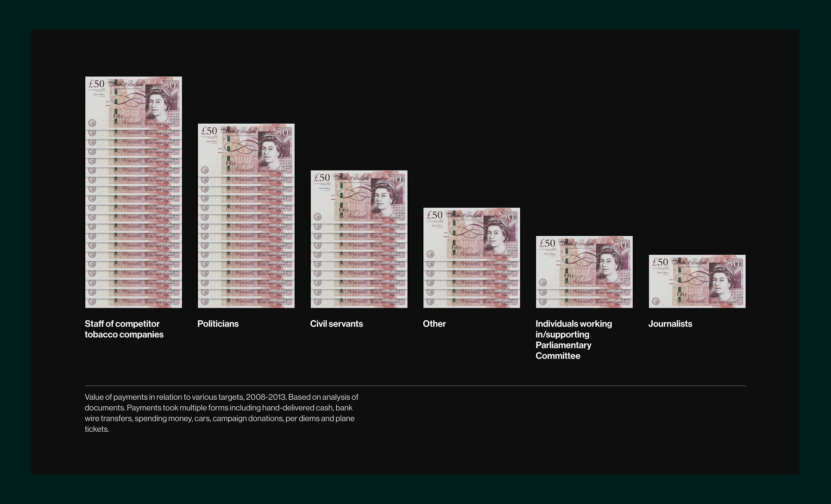
Task: Select the Politicians category label
Action: click(218, 324)
